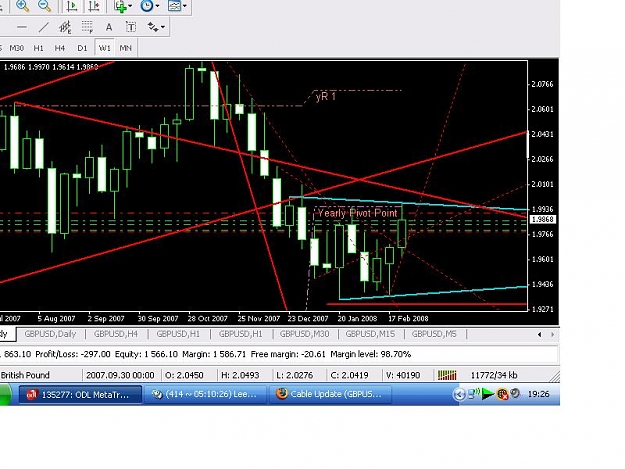
Task: Click the chart tabs scroll-left arrow
Action: [539, 334]
